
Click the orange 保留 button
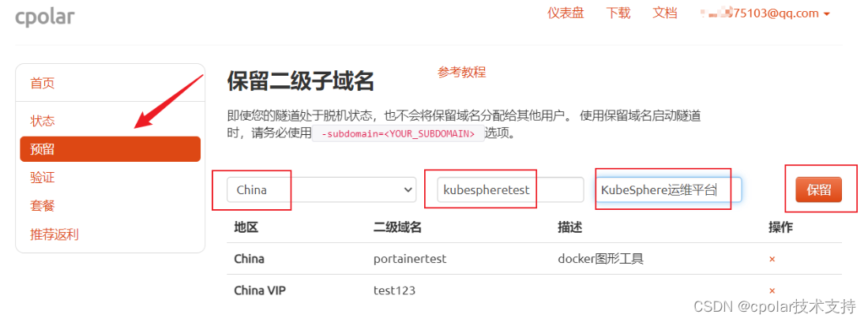click(818, 189)
